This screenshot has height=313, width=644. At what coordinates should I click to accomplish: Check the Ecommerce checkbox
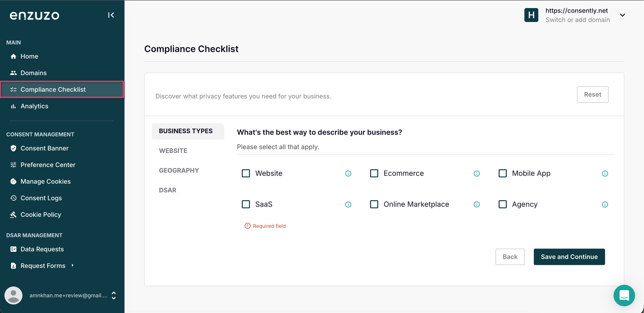pos(374,173)
